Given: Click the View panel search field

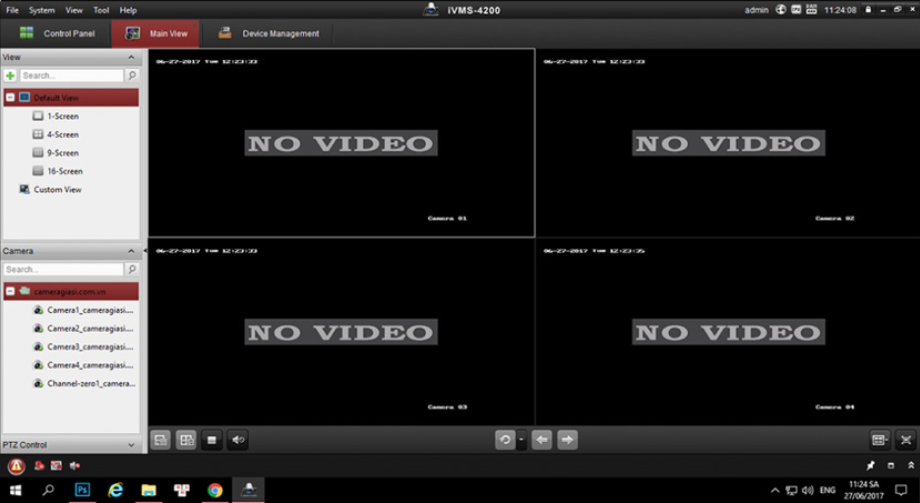Looking at the screenshot, I should pos(70,76).
